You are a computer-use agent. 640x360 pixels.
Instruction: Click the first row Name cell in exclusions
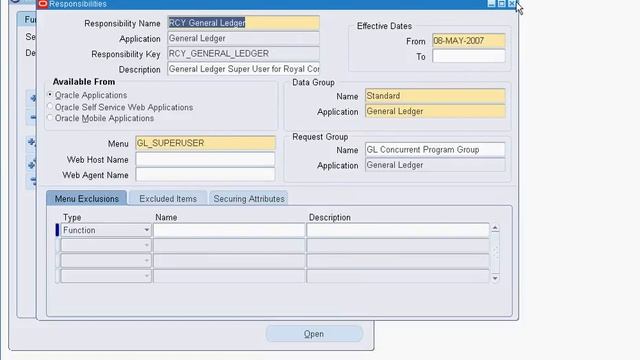(x=229, y=230)
